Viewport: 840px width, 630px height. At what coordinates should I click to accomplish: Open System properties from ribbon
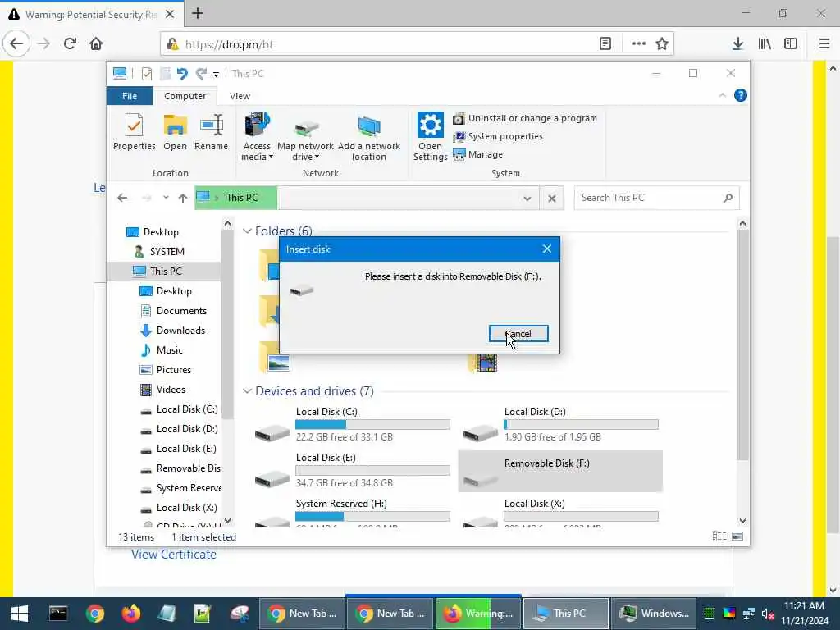point(498,137)
